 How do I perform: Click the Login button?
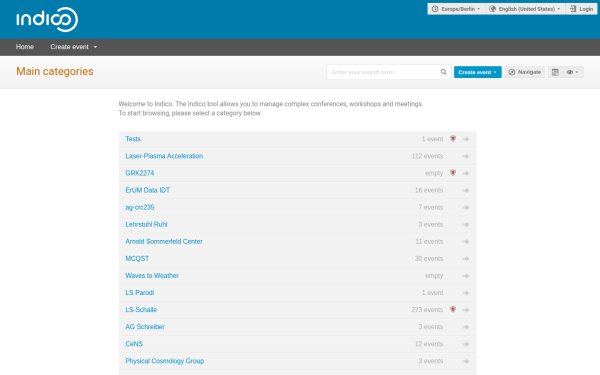tap(581, 9)
